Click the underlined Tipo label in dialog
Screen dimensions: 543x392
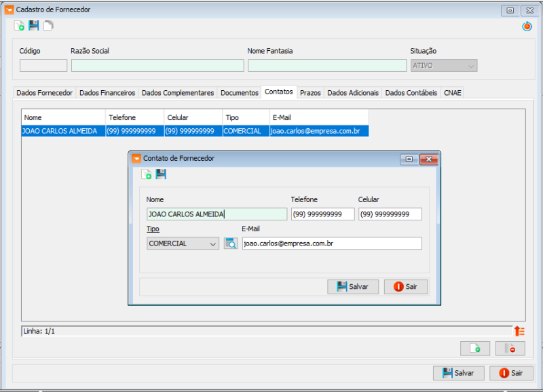click(x=153, y=229)
